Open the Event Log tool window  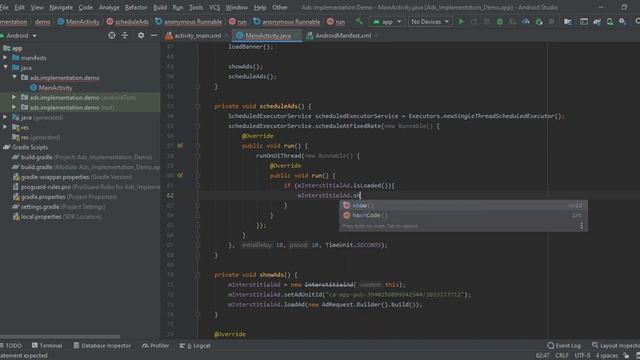(564, 346)
